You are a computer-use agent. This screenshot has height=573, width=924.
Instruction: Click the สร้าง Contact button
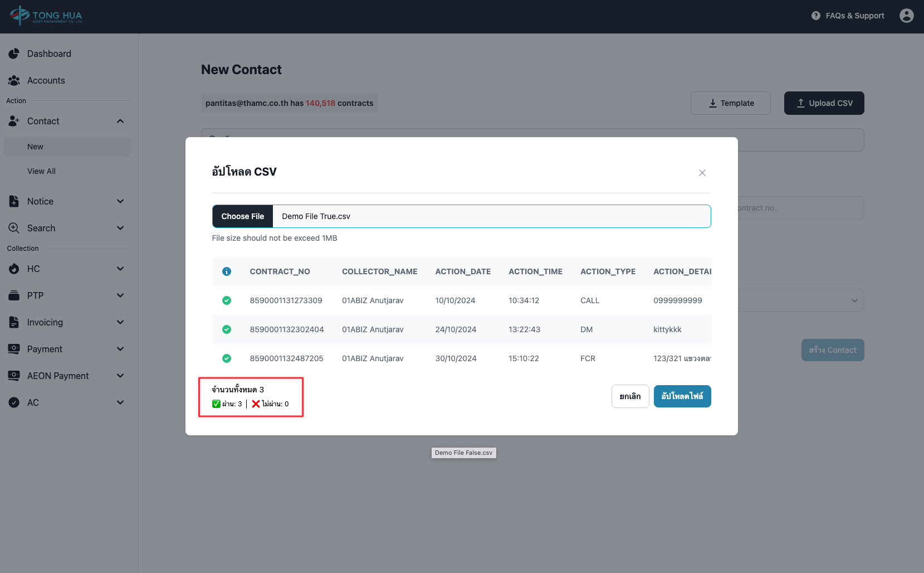coord(833,350)
